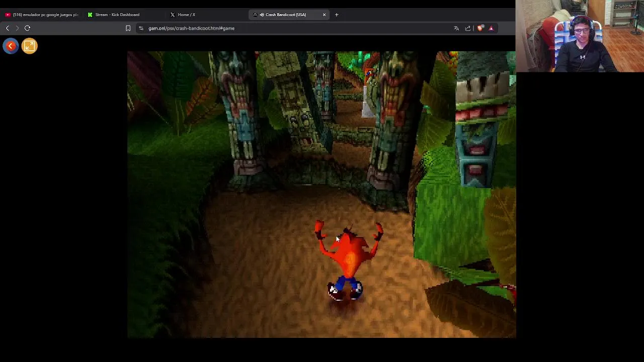The height and width of the screenshot is (362, 644).
Task: Open a new browser tab
Action: [x=337, y=15]
